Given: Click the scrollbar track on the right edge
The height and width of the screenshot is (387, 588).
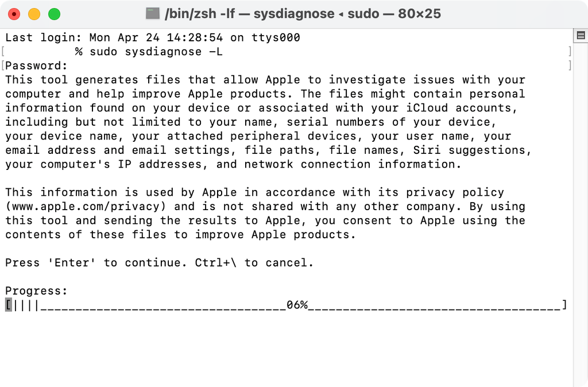Looking at the screenshot, I should click(581, 201).
